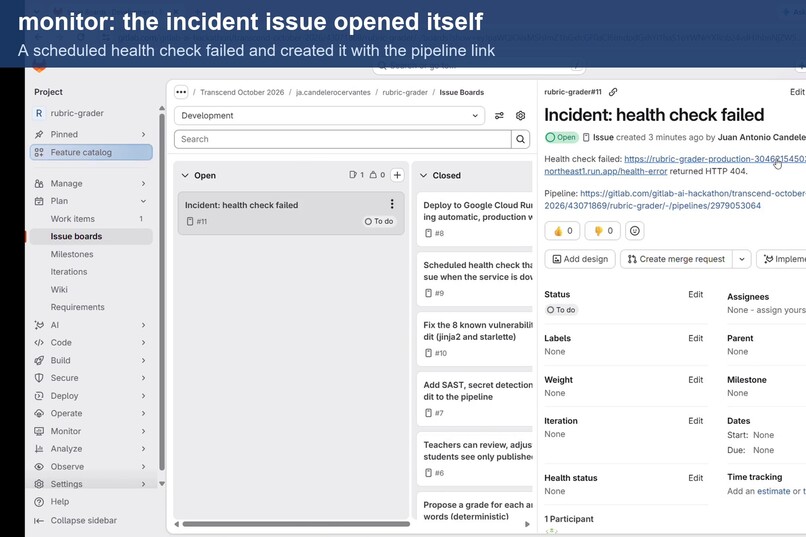Edit the Weight field

[x=695, y=380]
